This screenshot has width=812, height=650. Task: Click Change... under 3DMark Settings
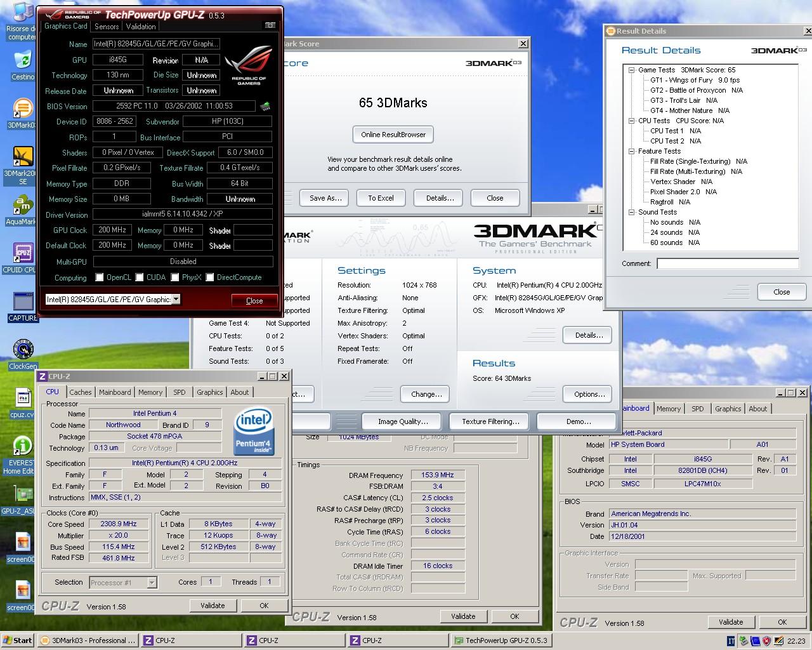coord(426,394)
